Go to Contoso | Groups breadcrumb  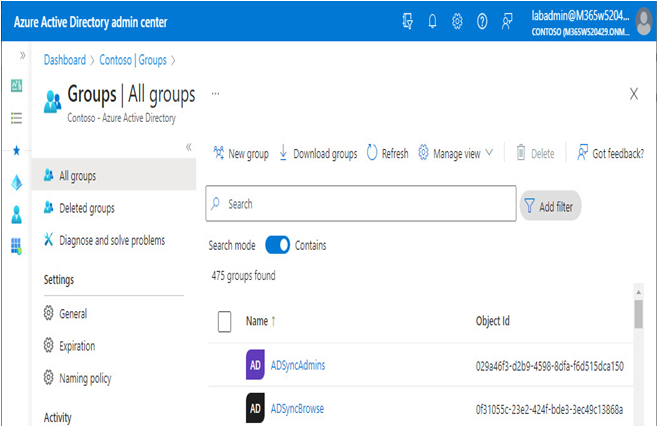(133, 60)
